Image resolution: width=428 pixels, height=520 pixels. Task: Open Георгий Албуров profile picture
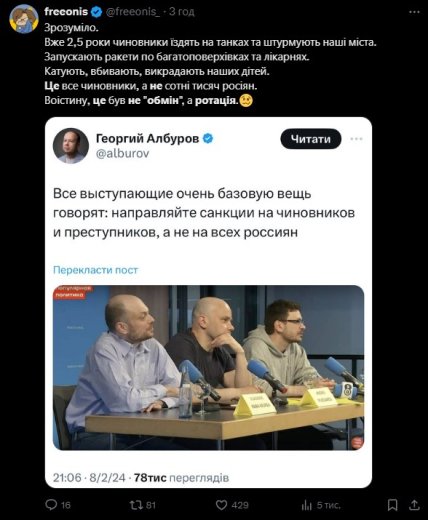click(x=71, y=146)
